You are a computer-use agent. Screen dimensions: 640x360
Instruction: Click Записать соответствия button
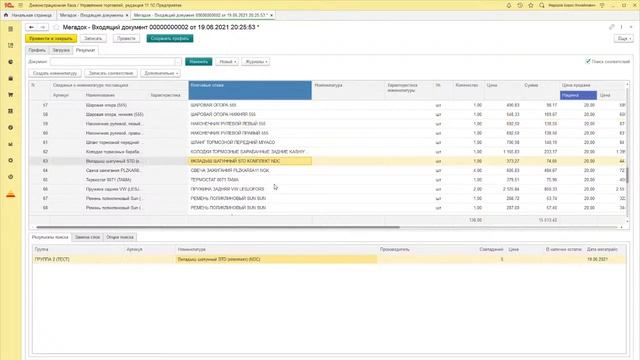[111, 73]
